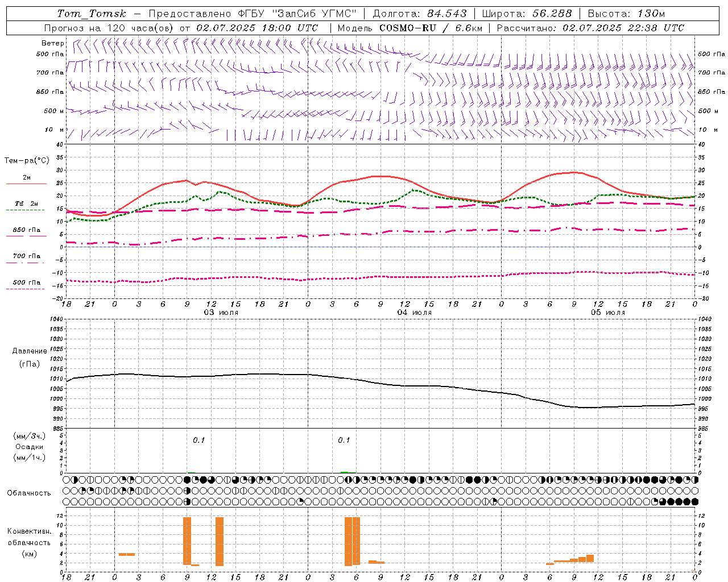Click the Tom_Tomsk station title
Viewport: 728px width, 582px height.
[92, 13]
